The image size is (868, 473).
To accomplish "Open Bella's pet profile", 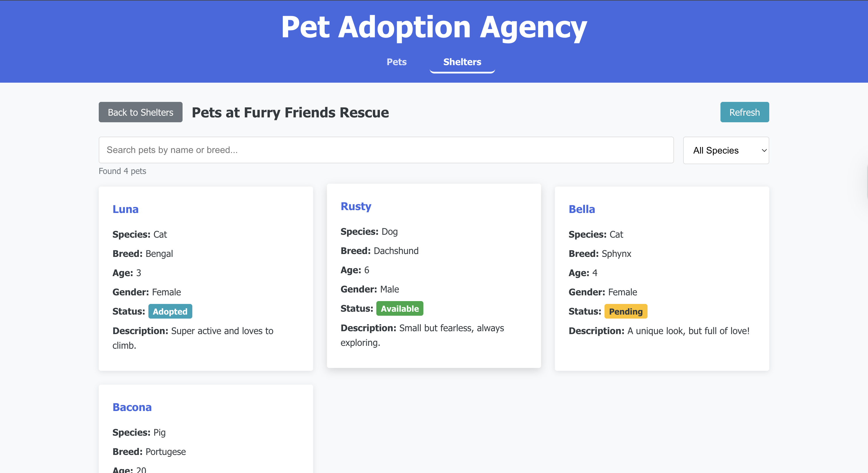I will [582, 209].
